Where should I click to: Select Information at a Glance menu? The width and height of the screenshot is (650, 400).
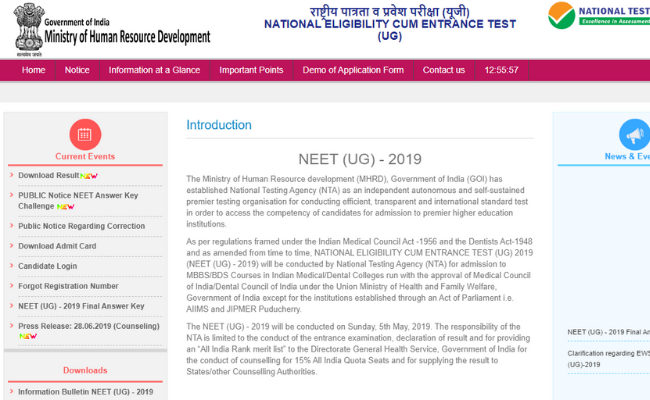tap(154, 70)
